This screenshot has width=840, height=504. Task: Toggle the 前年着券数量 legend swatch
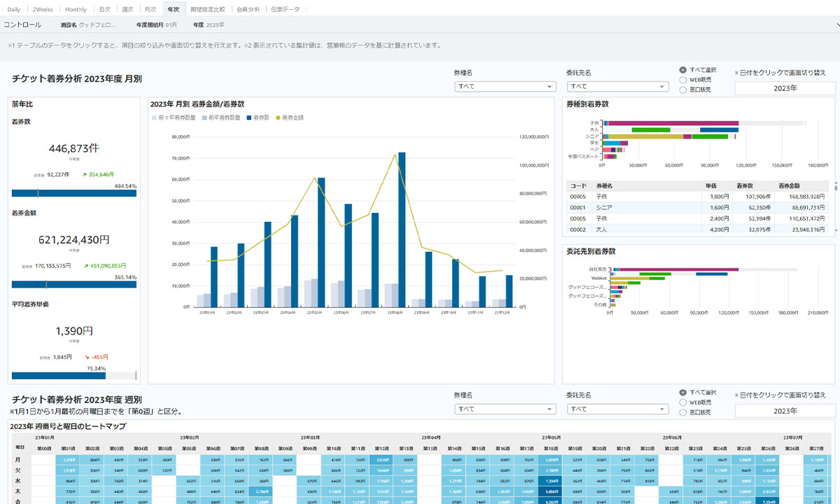tap(204, 118)
